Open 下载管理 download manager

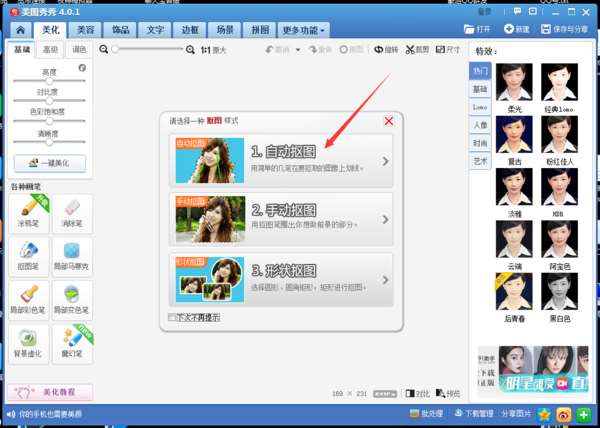(474, 414)
